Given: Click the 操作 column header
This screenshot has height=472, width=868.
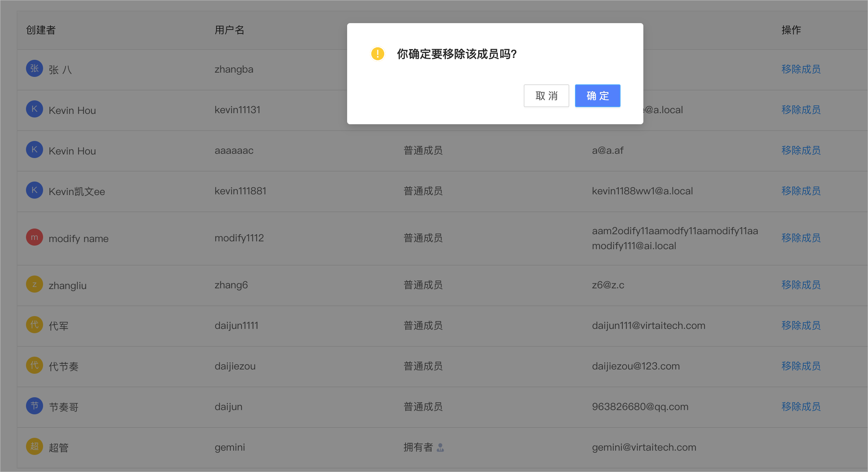Looking at the screenshot, I should [x=790, y=30].
